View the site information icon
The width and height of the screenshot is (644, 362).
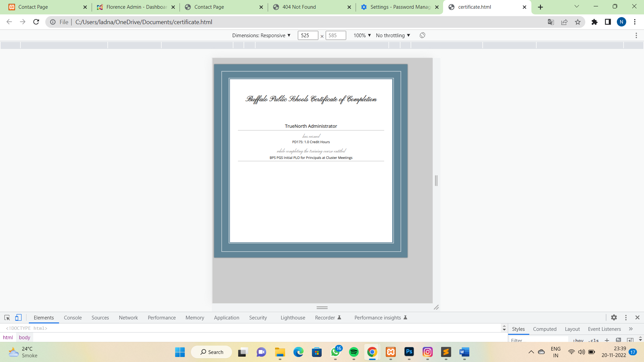pyautogui.click(x=53, y=22)
